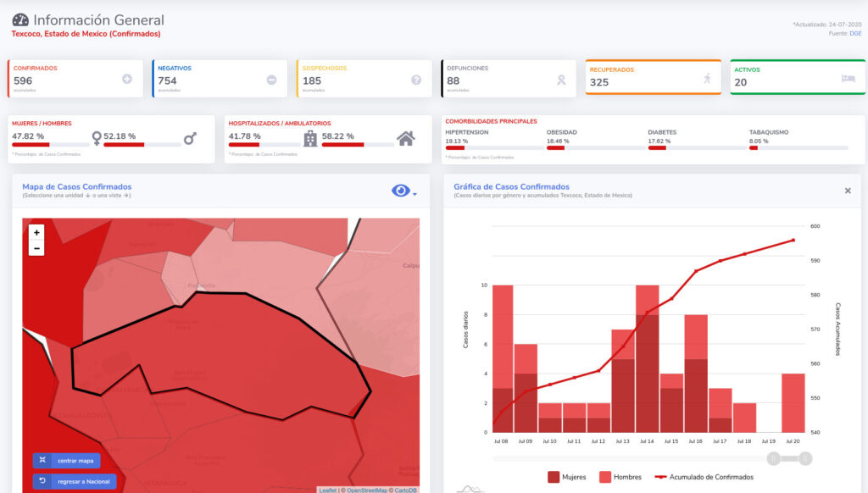The image size is (868, 493).
Task: Click the house icon for Ambulatorios
Action: [x=406, y=138]
